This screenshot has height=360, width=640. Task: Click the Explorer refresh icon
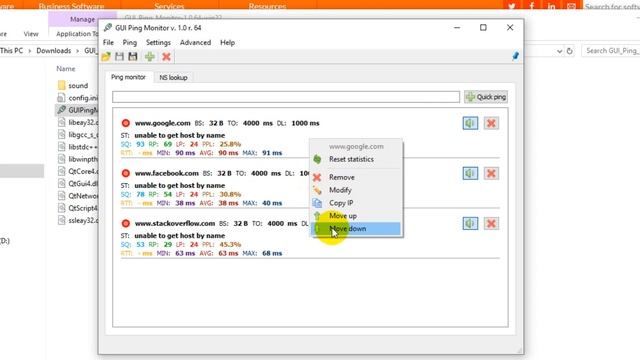tap(569, 51)
